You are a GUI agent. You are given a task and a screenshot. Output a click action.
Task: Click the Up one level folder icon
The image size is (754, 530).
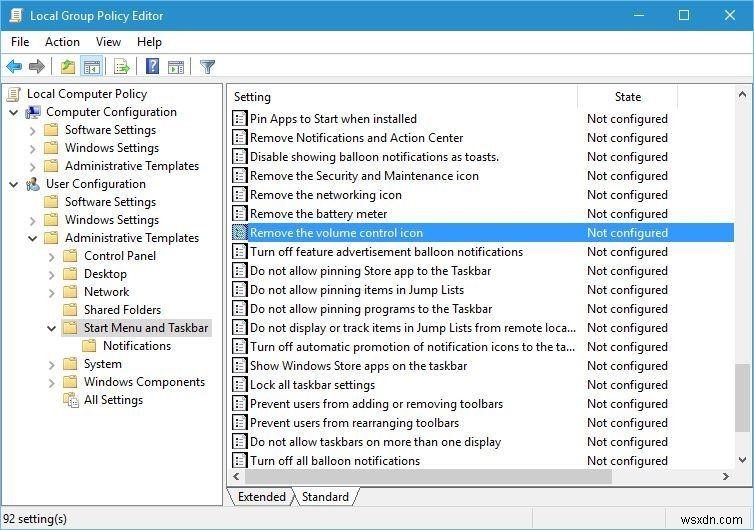tap(68, 66)
